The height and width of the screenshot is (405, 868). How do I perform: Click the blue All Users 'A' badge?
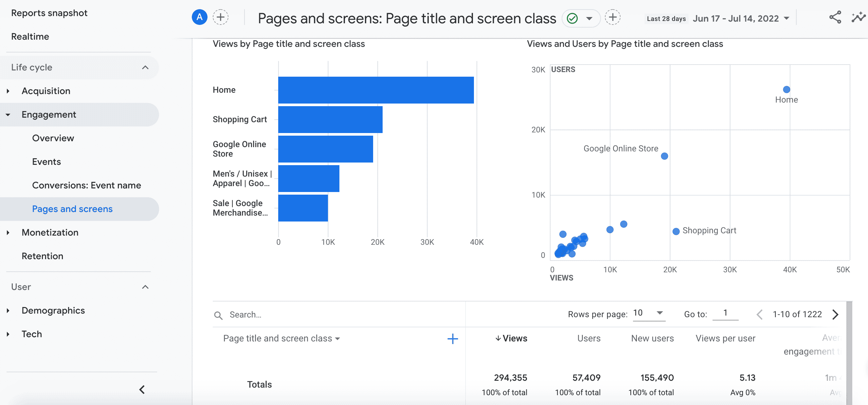[199, 17]
